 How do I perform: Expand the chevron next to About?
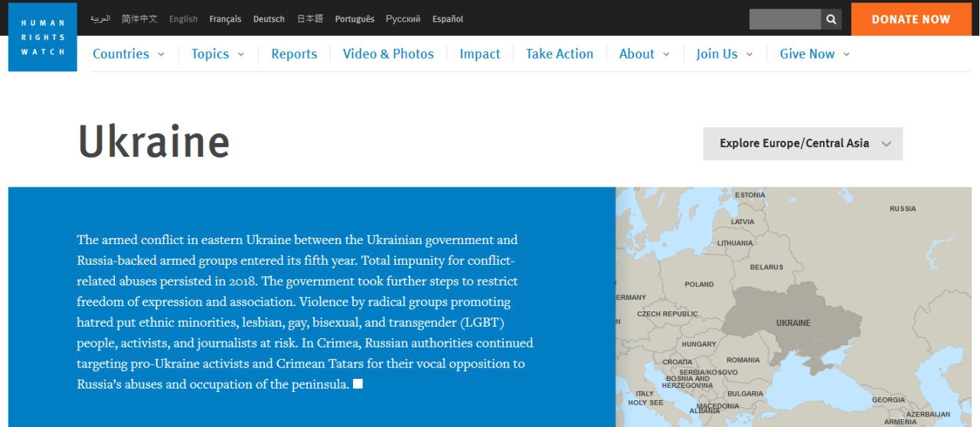[x=666, y=54]
